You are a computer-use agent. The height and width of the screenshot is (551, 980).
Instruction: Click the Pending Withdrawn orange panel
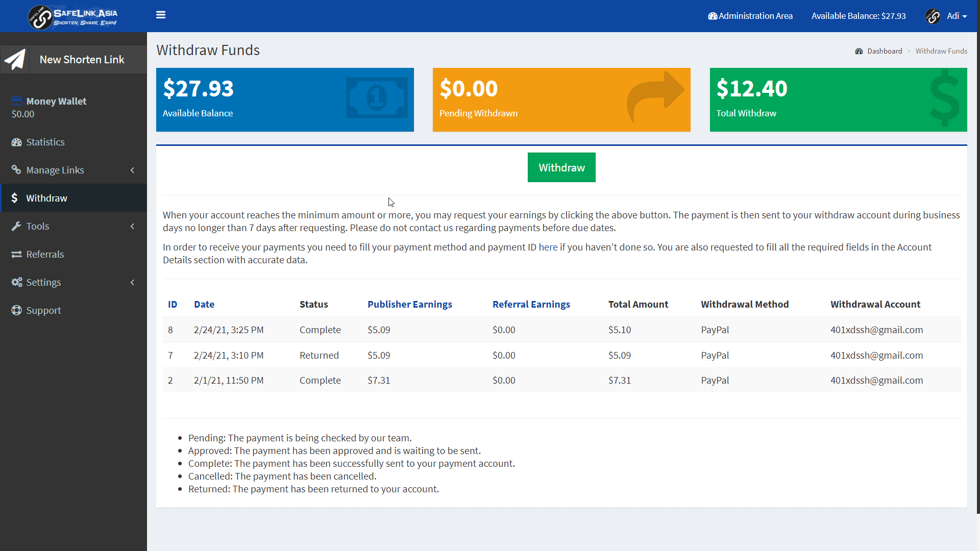point(561,99)
